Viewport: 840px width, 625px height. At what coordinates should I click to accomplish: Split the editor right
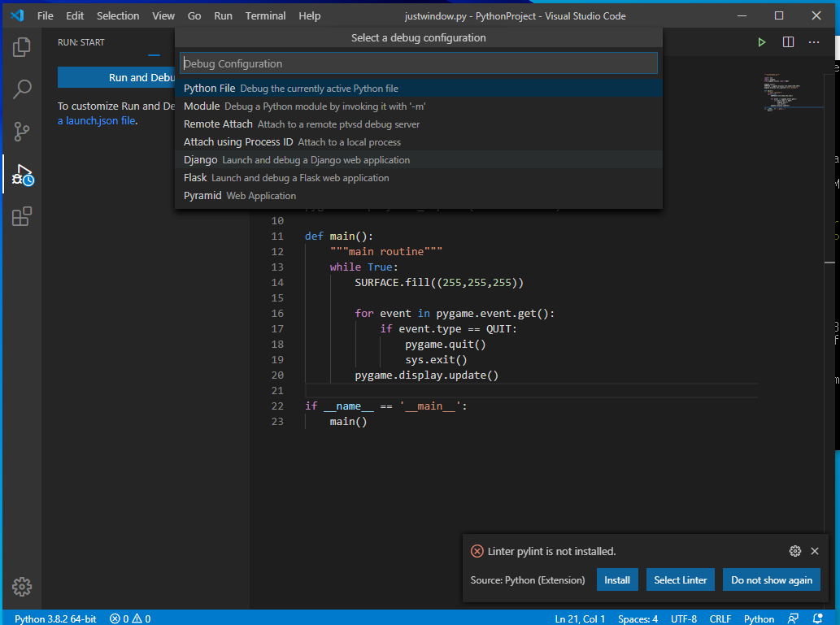[x=788, y=42]
